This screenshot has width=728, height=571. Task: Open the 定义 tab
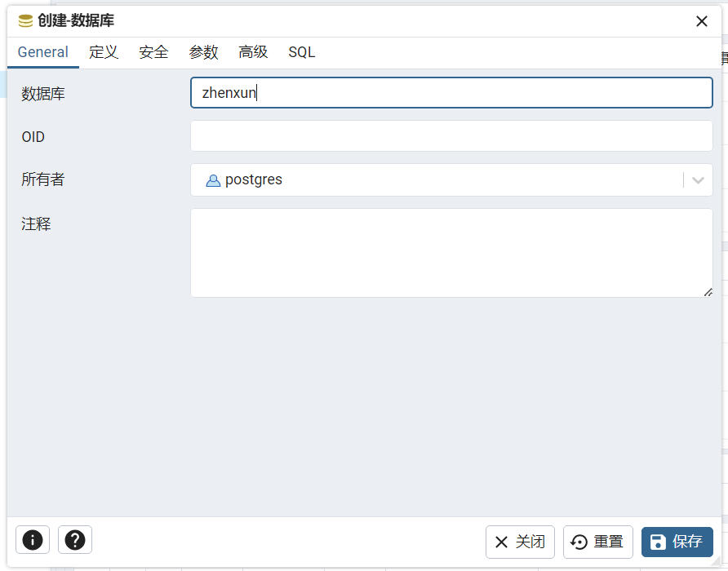[x=104, y=52]
